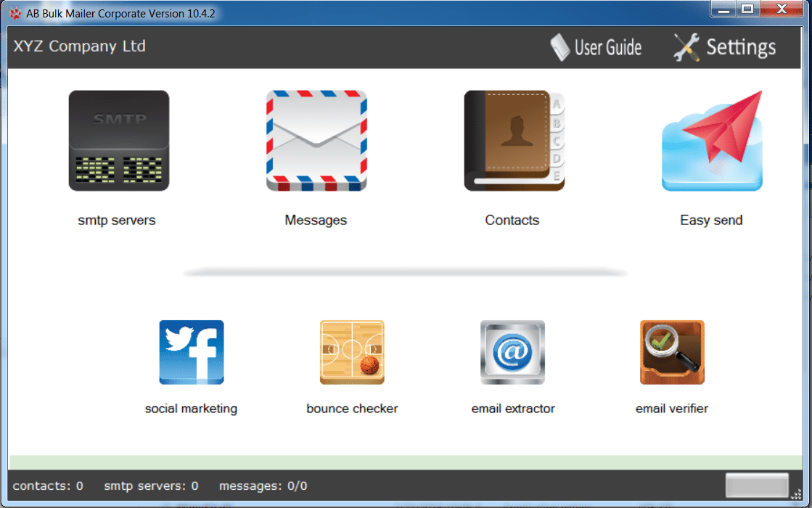
Task: Open the social marketing icon
Action: coord(192,352)
